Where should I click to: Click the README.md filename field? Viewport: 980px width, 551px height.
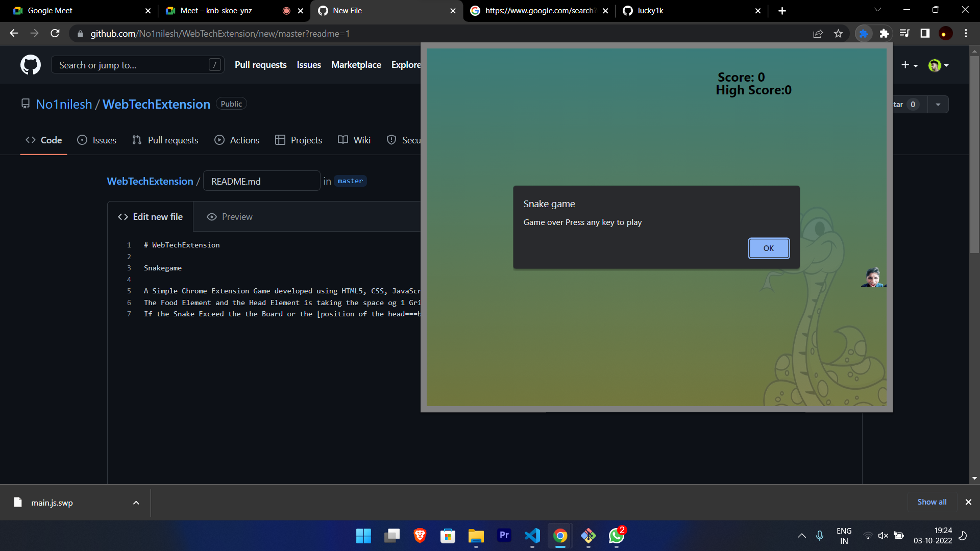pyautogui.click(x=261, y=181)
